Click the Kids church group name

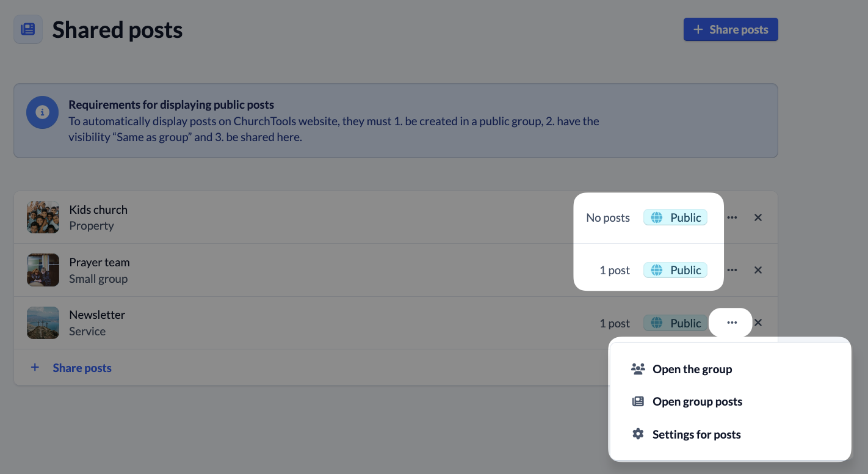98,210
